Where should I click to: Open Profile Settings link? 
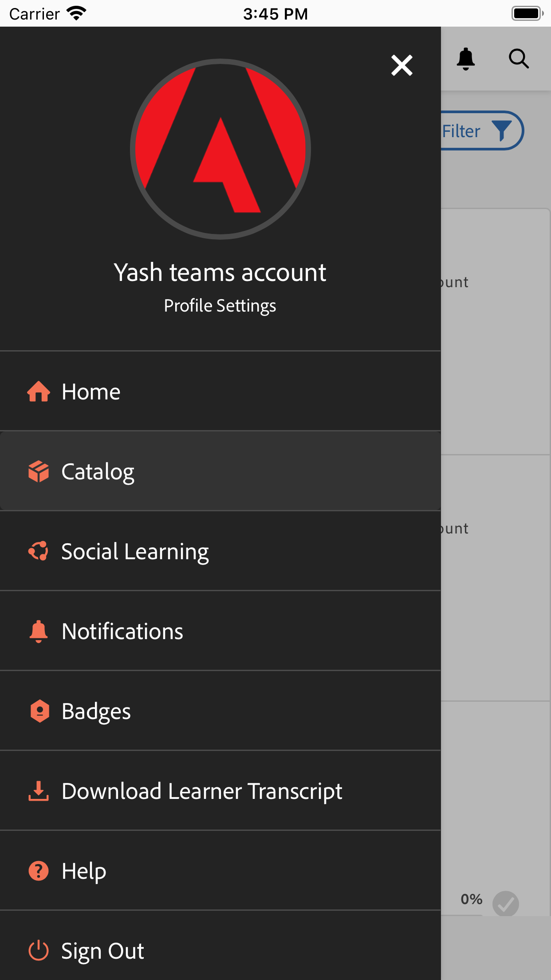tap(220, 306)
